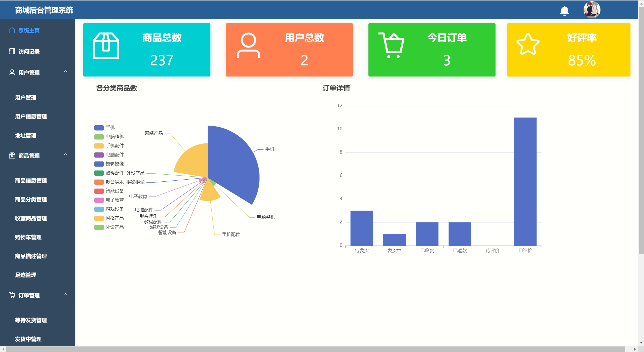Go to 等待发货管理 page
Viewport: 644px width, 352px height.
coord(31,320)
